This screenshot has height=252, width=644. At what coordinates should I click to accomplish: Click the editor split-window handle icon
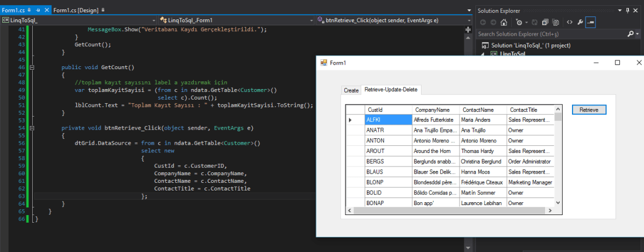tap(468, 29)
